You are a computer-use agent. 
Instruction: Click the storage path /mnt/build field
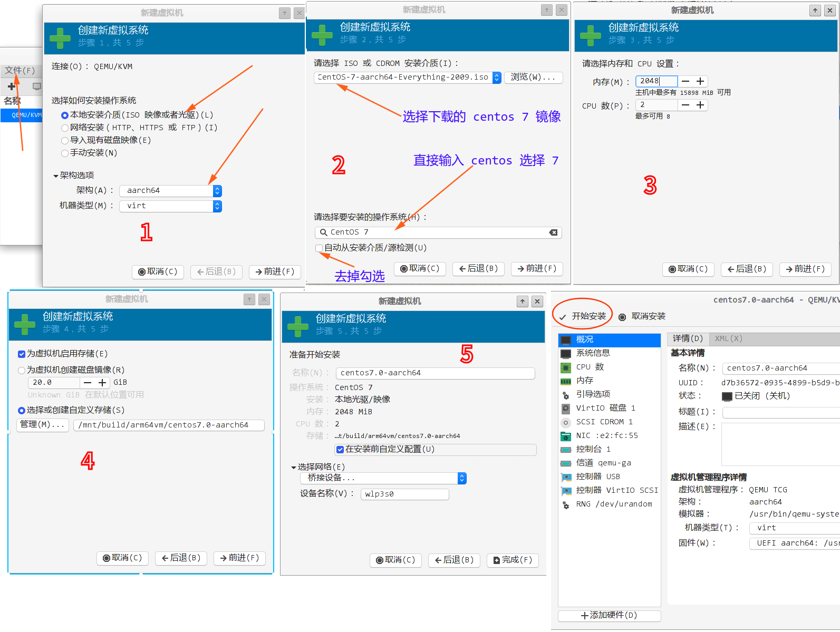tap(169, 425)
